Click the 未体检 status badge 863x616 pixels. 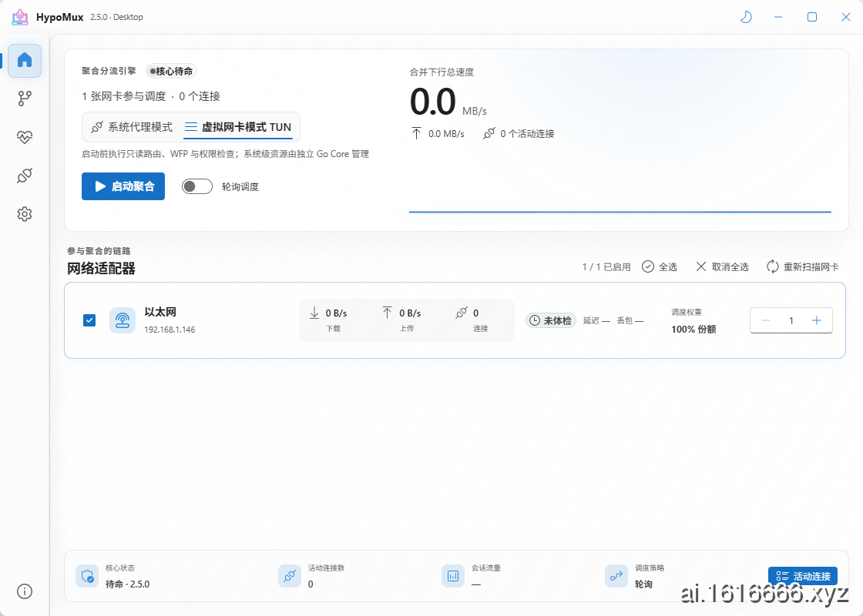tap(551, 320)
